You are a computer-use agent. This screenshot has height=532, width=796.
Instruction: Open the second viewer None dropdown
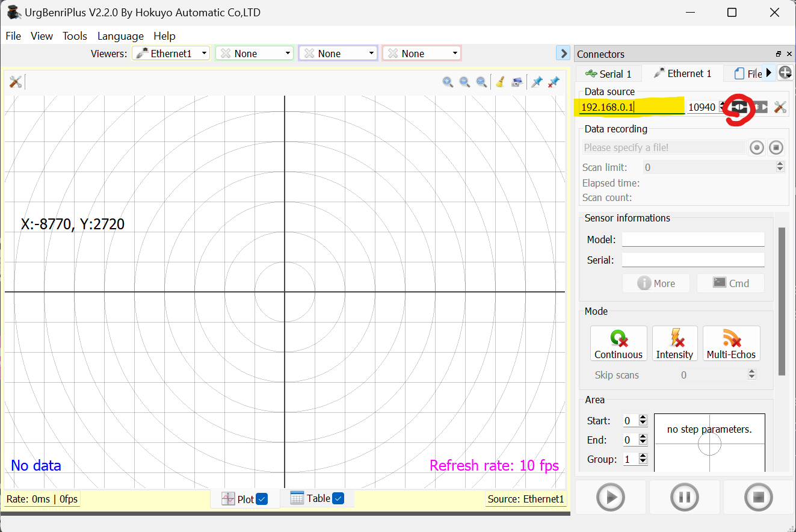254,54
